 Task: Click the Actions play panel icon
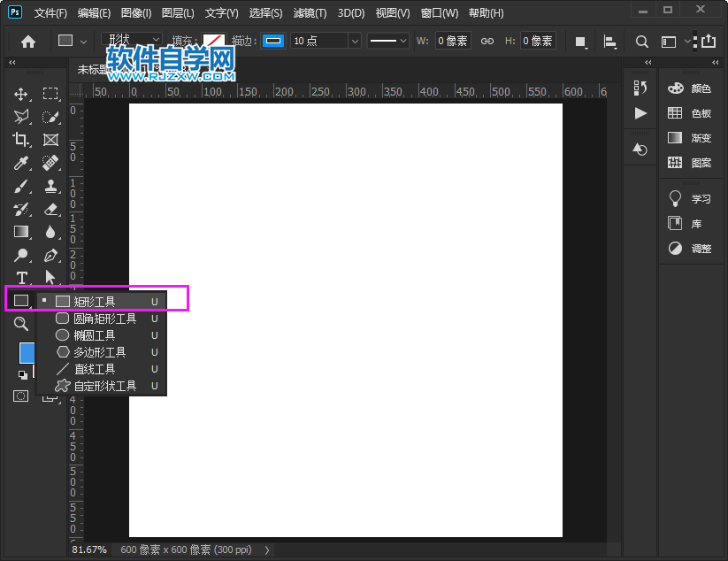tap(641, 113)
